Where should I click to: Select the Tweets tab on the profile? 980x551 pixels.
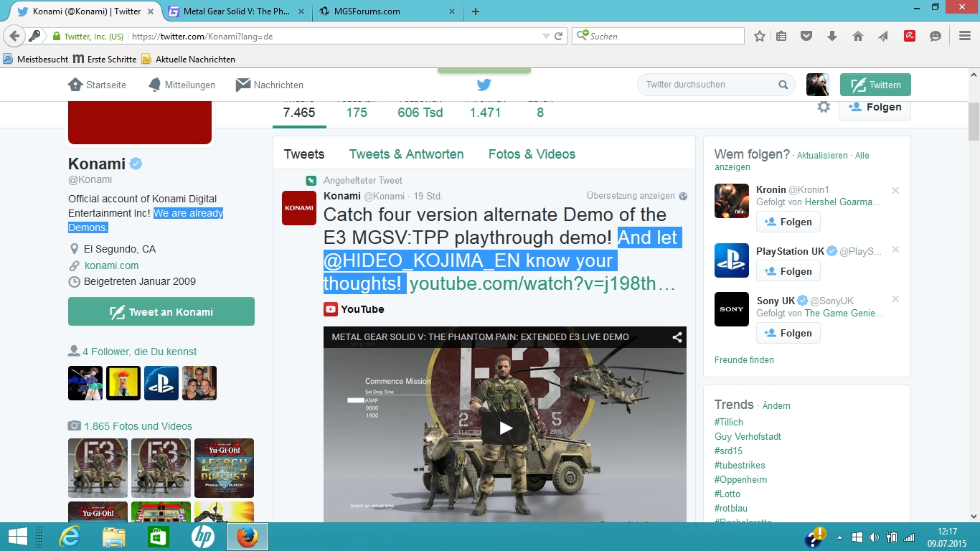pyautogui.click(x=304, y=154)
